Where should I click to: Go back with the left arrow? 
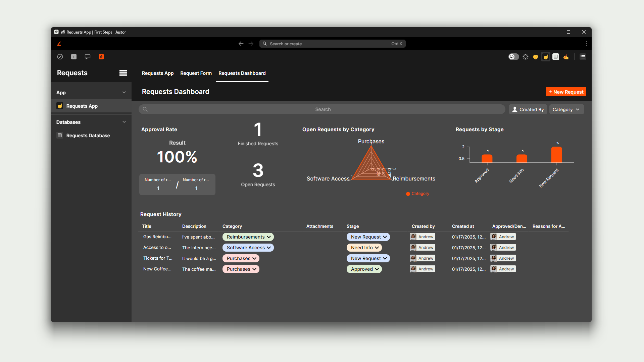241,44
